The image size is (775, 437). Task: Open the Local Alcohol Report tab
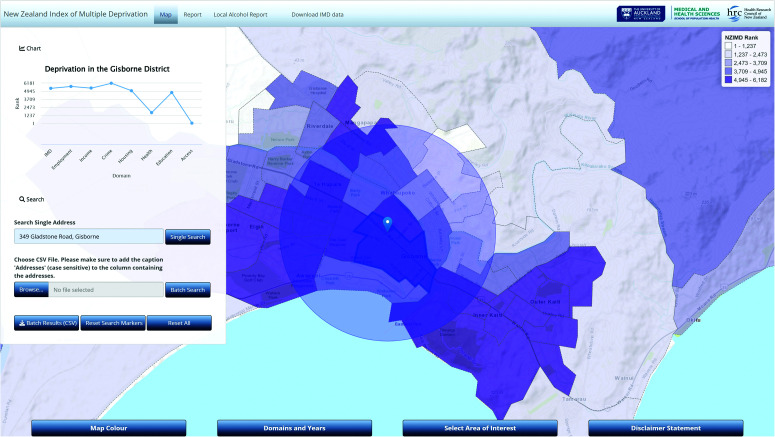(240, 15)
